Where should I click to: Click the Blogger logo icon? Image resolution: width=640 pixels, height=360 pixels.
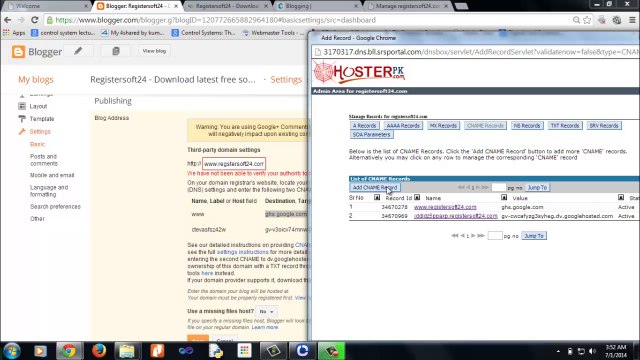pos(18,52)
